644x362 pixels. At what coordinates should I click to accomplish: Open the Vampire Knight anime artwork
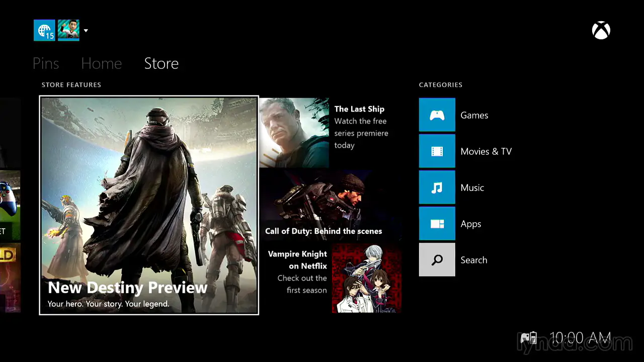[367, 278]
